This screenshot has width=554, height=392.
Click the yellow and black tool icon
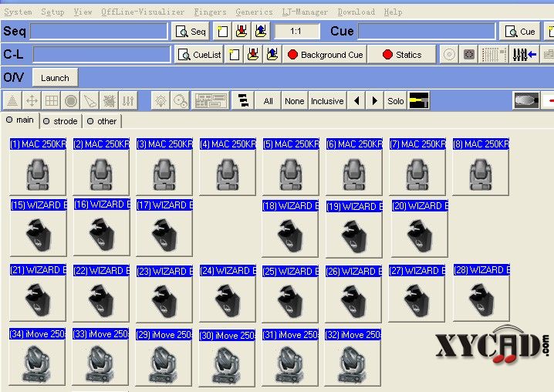419,101
